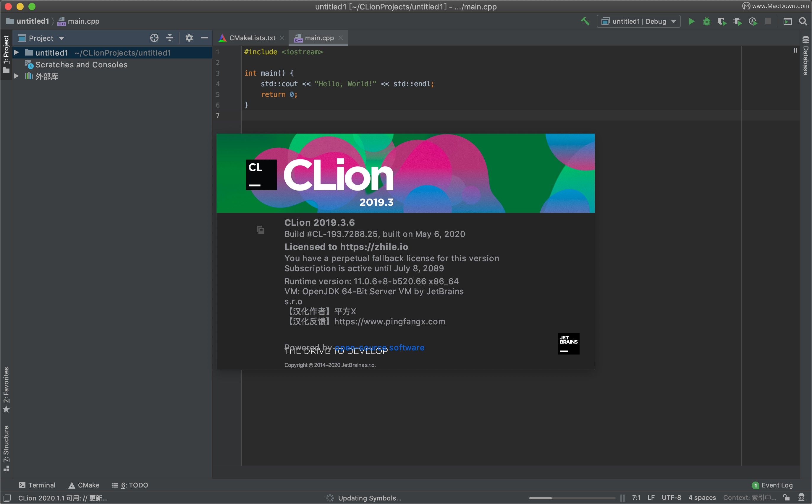Open the Database side panel
The image size is (812, 504).
(805, 55)
